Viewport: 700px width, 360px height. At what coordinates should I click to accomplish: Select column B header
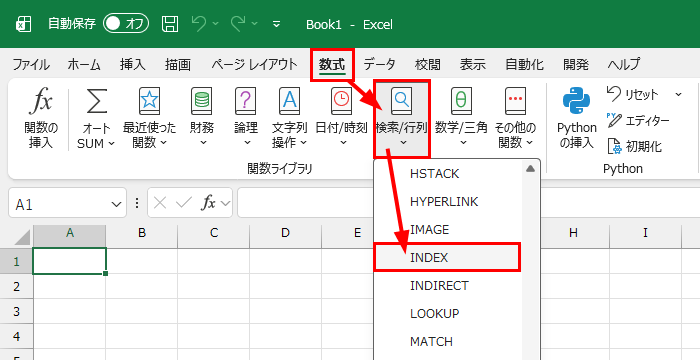tap(142, 236)
